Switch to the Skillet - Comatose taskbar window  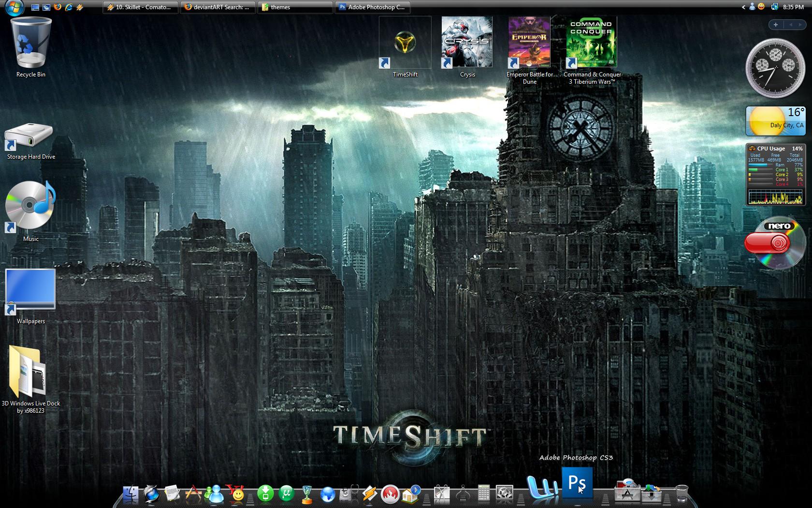[x=141, y=7]
